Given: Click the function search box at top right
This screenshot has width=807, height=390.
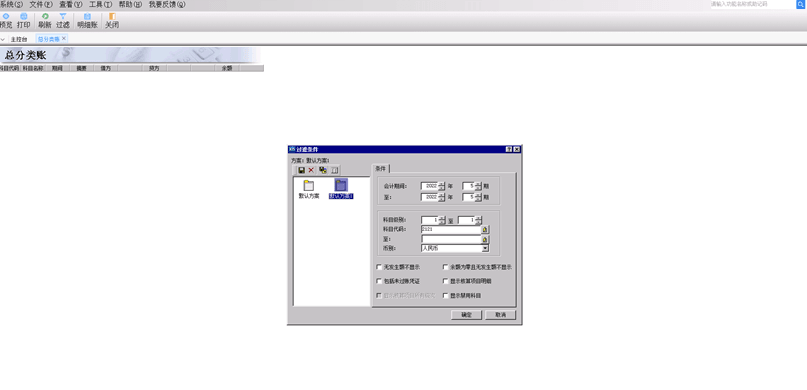Looking at the screenshot, I should (x=752, y=4).
